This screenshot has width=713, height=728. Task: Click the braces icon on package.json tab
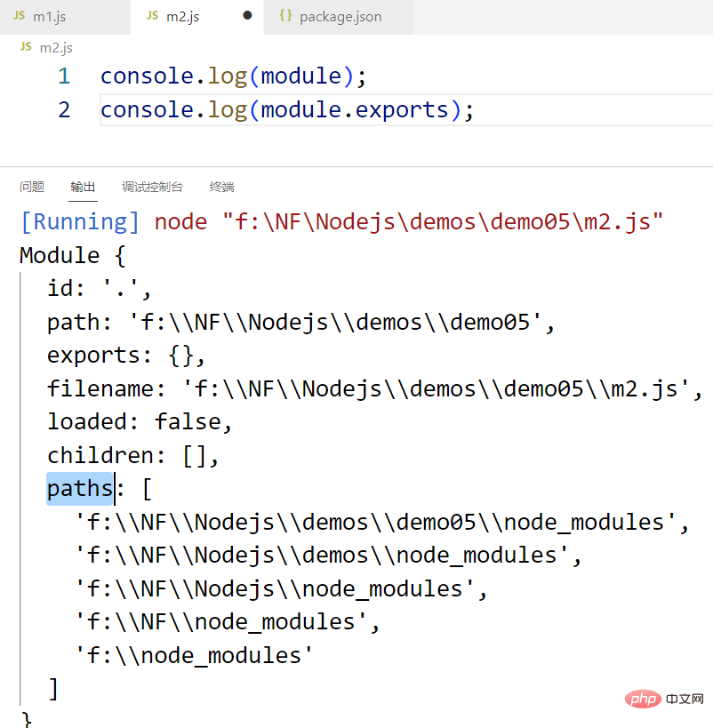coord(285,16)
